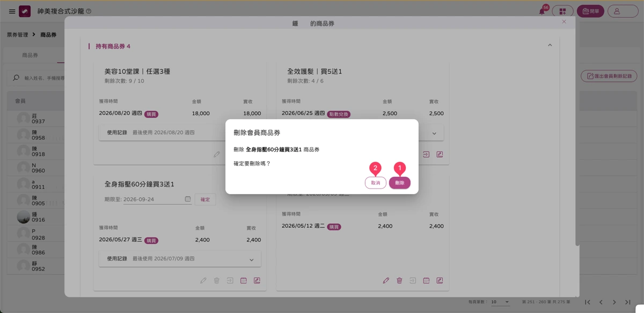Click trash icon on 2026/05/12 card
Image resolution: width=644 pixels, height=313 pixels.
click(x=399, y=280)
